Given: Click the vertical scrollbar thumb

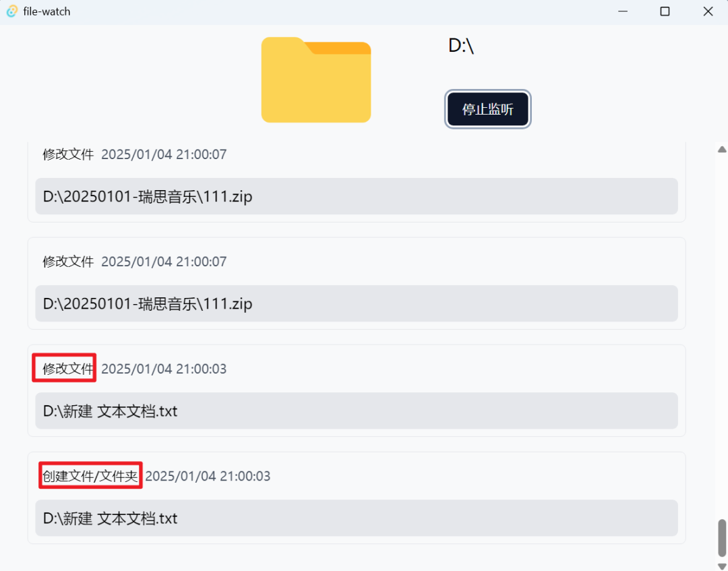Looking at the screenshot, I should click(x=722, y=537).
